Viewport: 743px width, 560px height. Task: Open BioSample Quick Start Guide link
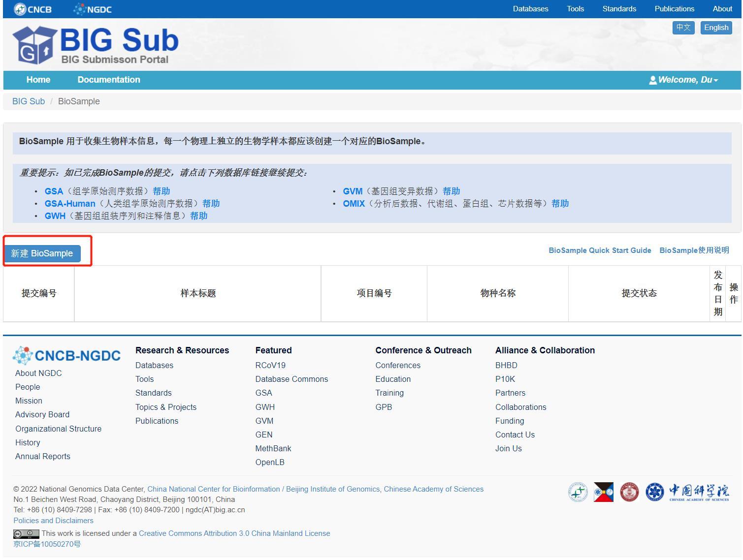point(600,250)
